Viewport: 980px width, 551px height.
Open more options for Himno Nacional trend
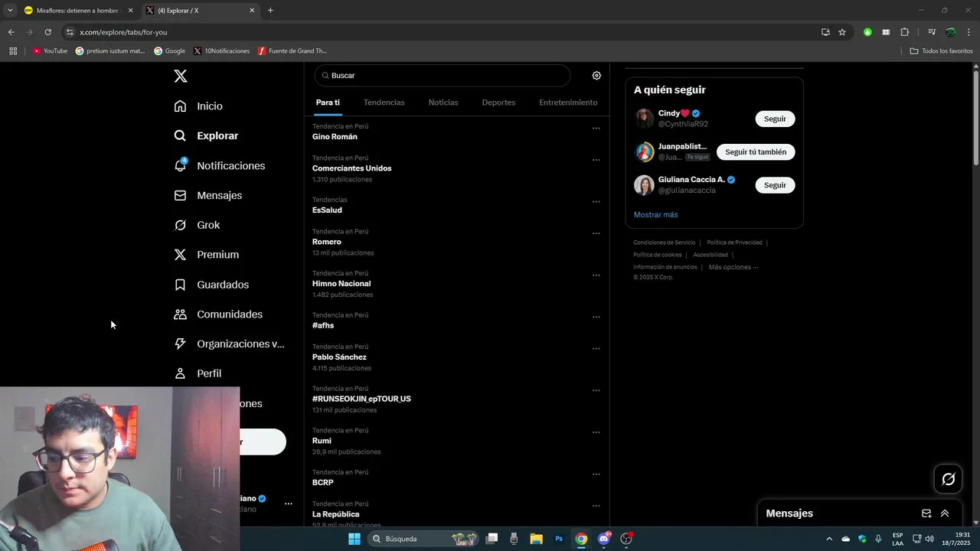[596, 275]
